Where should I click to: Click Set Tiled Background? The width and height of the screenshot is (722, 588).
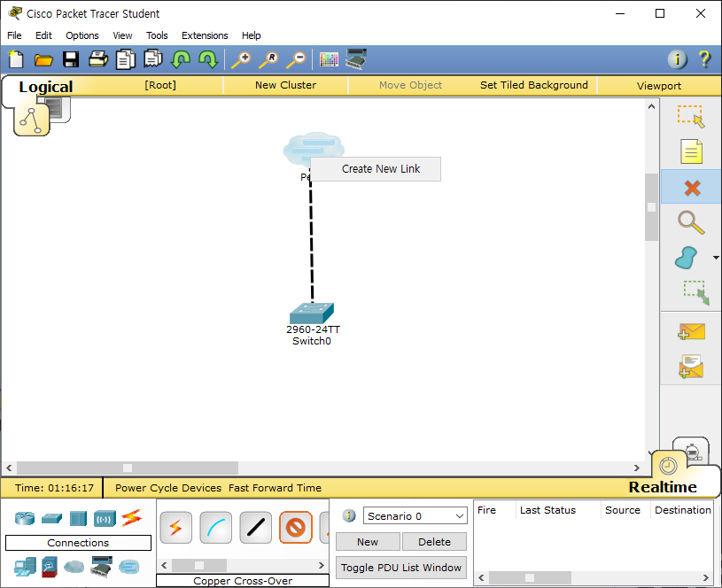[534, 85]
